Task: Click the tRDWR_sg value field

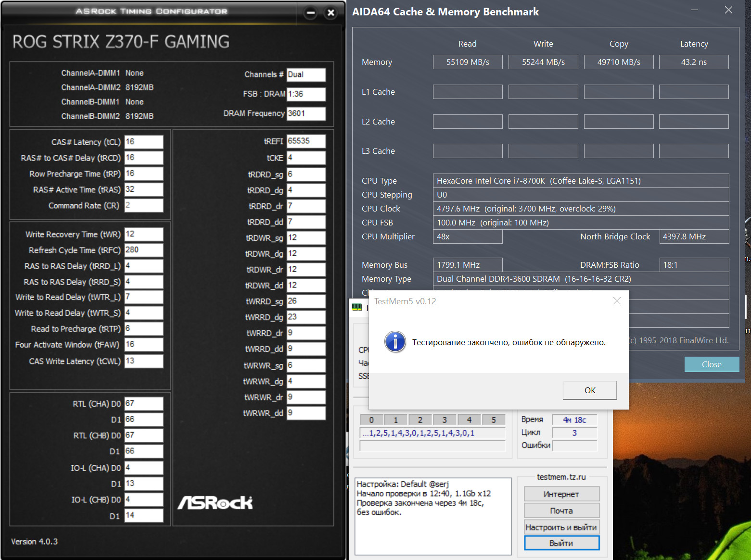Action: click(x=306, y=238)
